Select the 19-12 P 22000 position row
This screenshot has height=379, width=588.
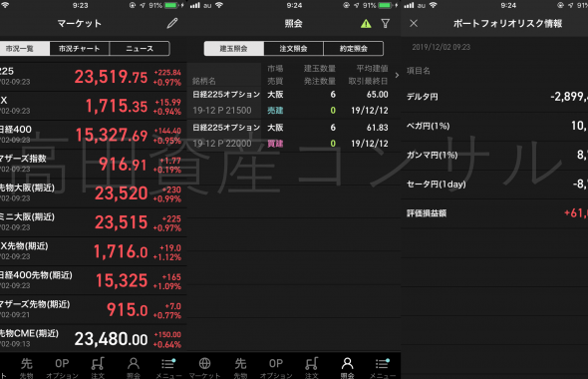[294, 136]
